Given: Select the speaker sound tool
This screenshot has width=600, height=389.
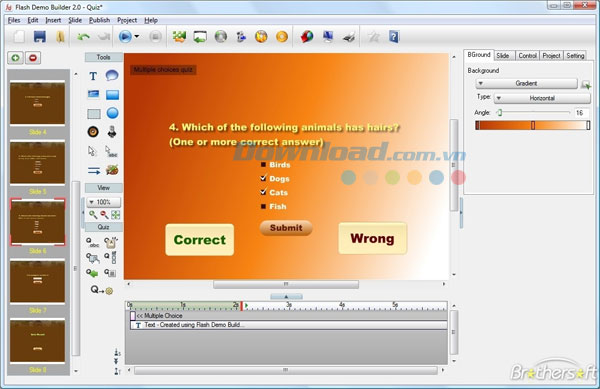Looking at the screenshot, I should click(93, 132).
